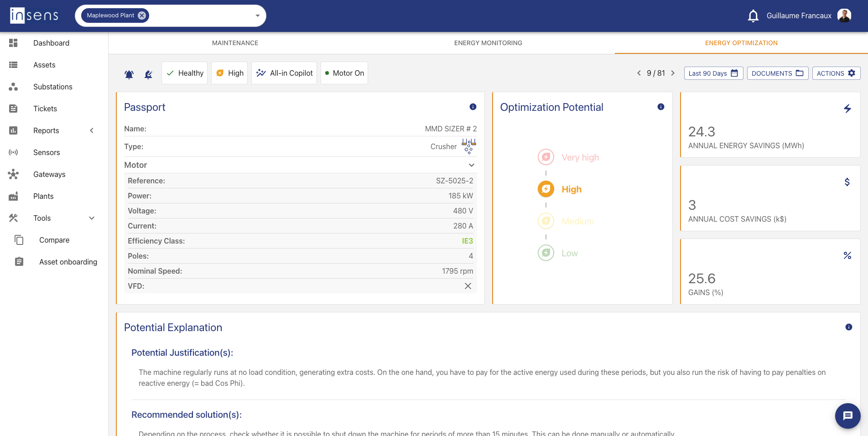
Task: Click the High potential chip
Action: pos(229,73)
